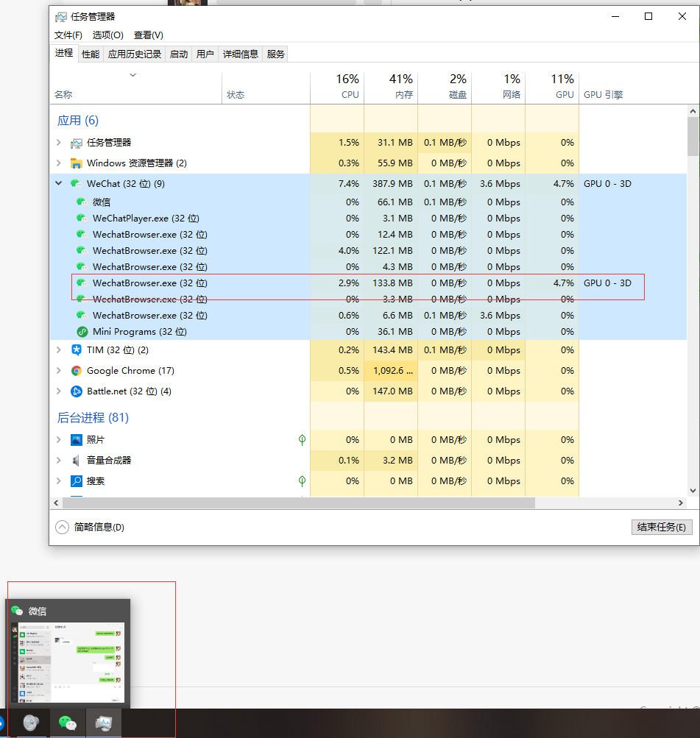Switch to the 启动 tab
Viewport: 700px width, 738px height.
[x=179, y=54]
